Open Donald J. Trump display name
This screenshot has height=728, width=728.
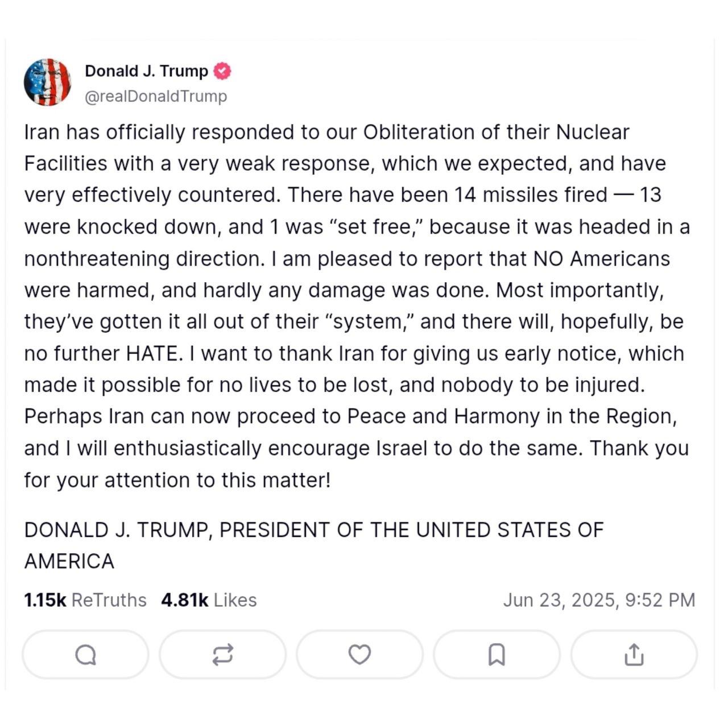click(x=146, y=71)
